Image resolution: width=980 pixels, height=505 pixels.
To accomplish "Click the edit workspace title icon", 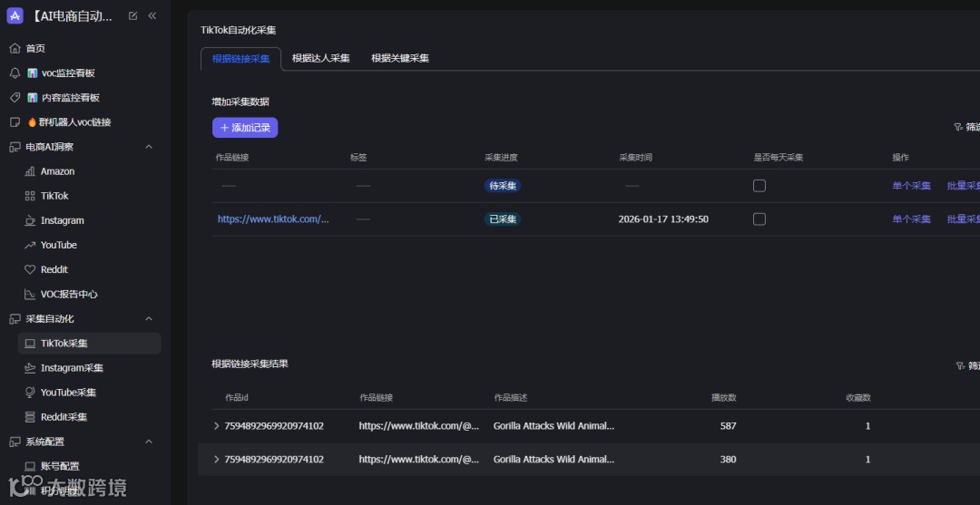I will pyautogui.click(x=132, y=16).
